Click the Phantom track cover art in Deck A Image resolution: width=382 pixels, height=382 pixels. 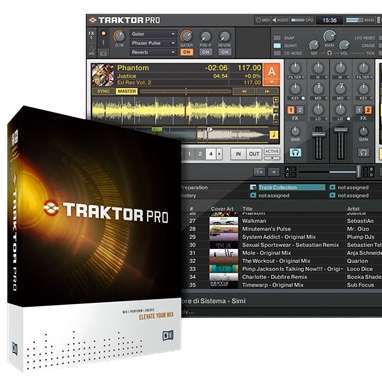[x=103, y=75]
